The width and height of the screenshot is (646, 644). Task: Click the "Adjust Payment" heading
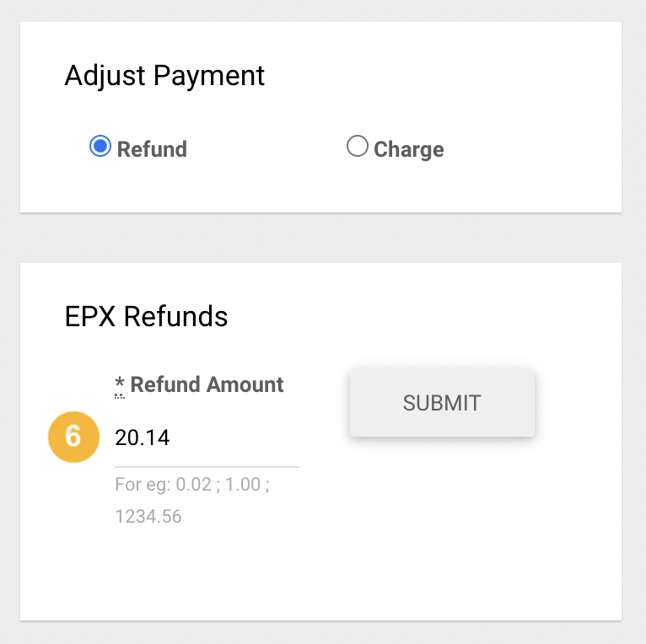point(164,76)
